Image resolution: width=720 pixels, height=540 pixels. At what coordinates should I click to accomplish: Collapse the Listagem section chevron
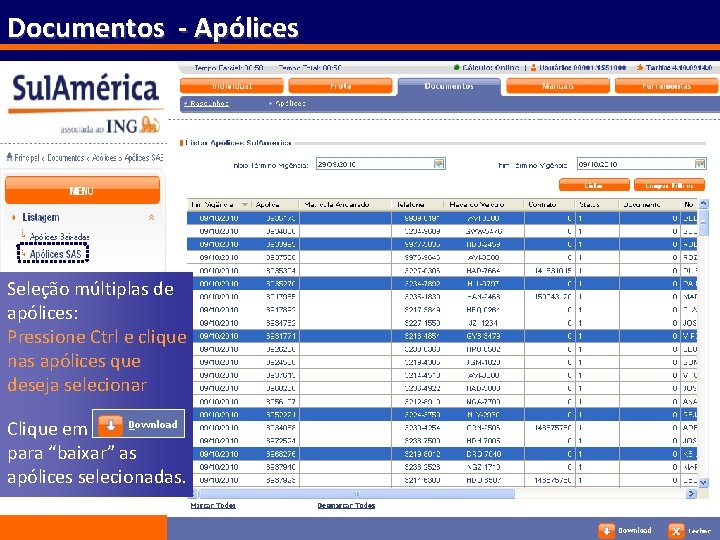151,217
